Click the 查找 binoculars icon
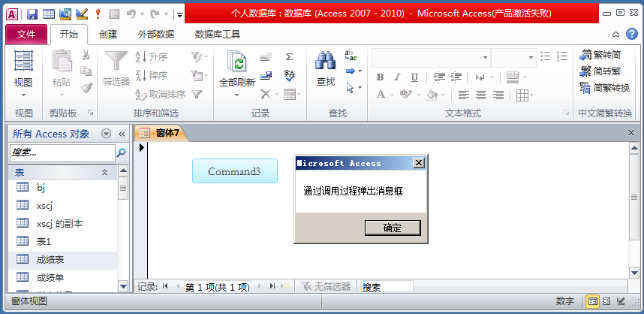 [x=326, y=61]
